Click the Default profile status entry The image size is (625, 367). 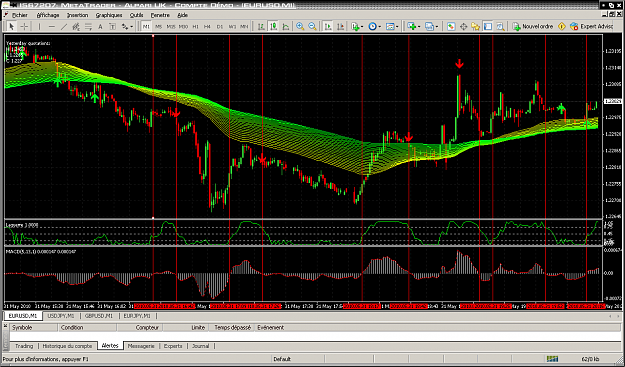(282, 359)
